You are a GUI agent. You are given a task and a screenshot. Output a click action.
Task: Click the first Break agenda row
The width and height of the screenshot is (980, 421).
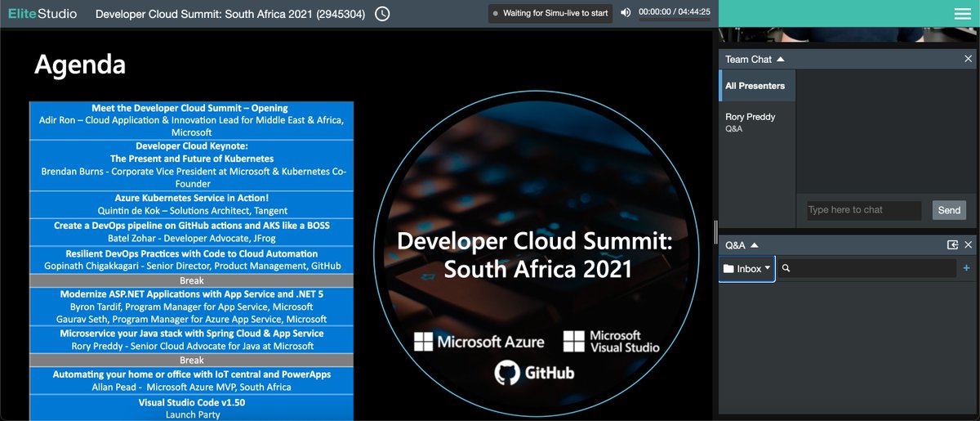[x=192, y=280]
